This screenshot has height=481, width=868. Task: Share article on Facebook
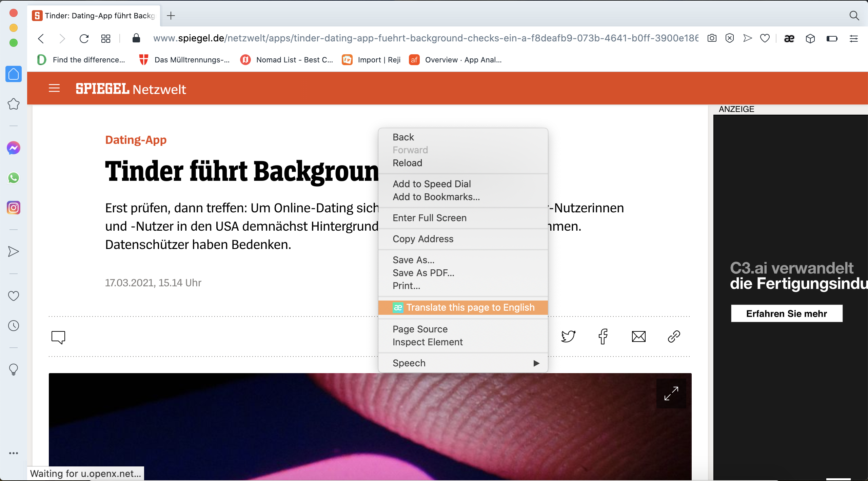click(x=603, y=336)
